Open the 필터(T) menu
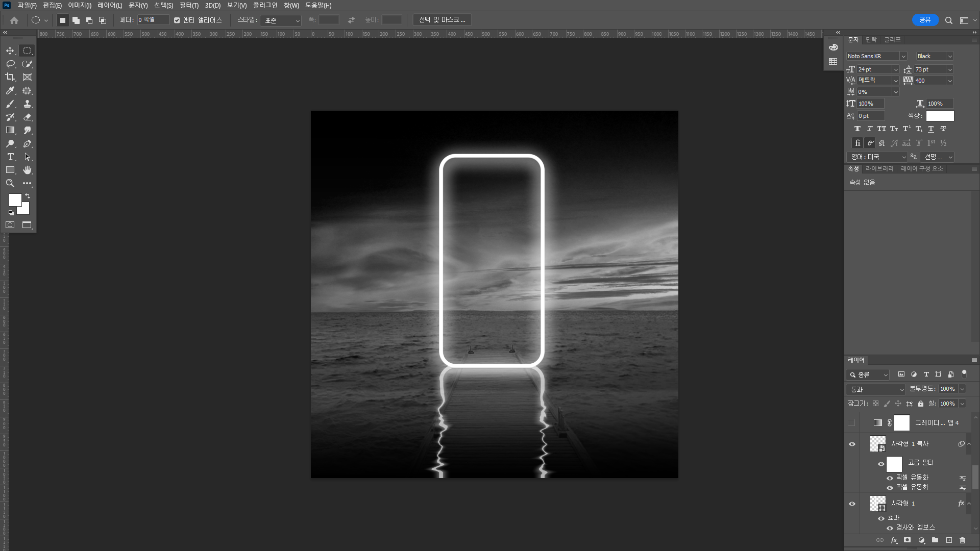The image size is (980, 551). coord(189,5)
